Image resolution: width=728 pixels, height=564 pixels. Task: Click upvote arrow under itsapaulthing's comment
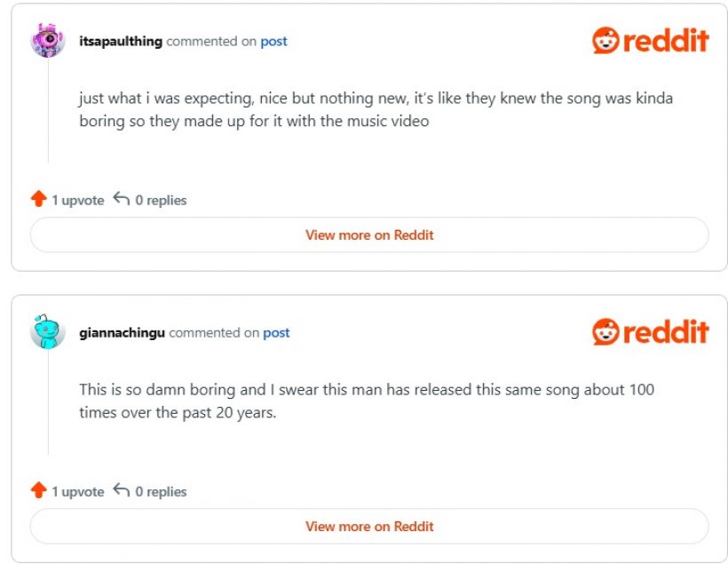tap(39, 199)
